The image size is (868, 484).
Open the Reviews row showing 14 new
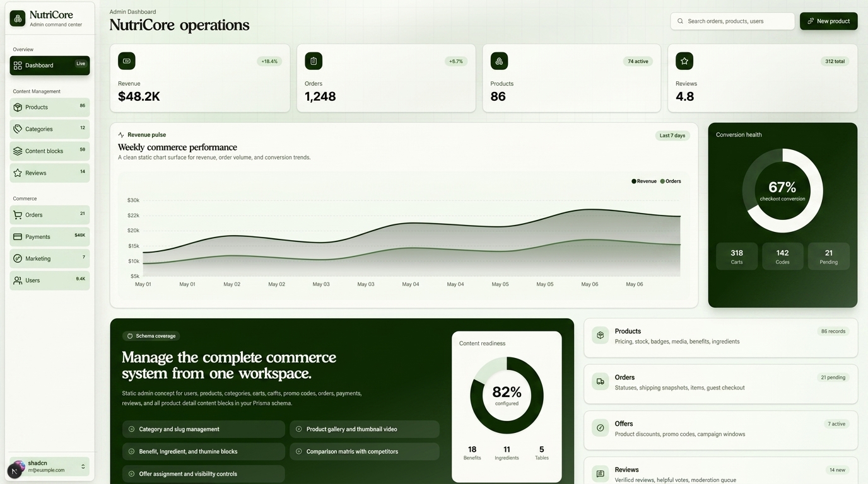pyautogui.click(x=720, y=471)
